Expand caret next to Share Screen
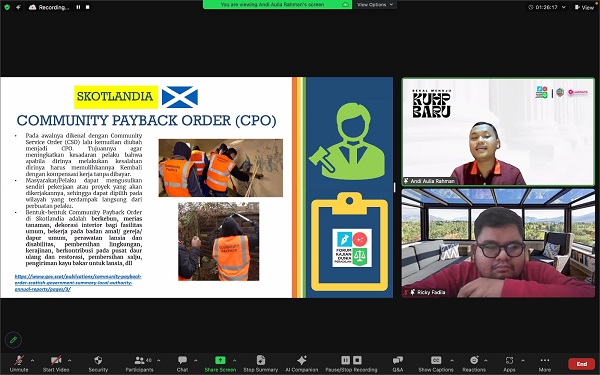600x375 pixels. (x=234, y=360)
